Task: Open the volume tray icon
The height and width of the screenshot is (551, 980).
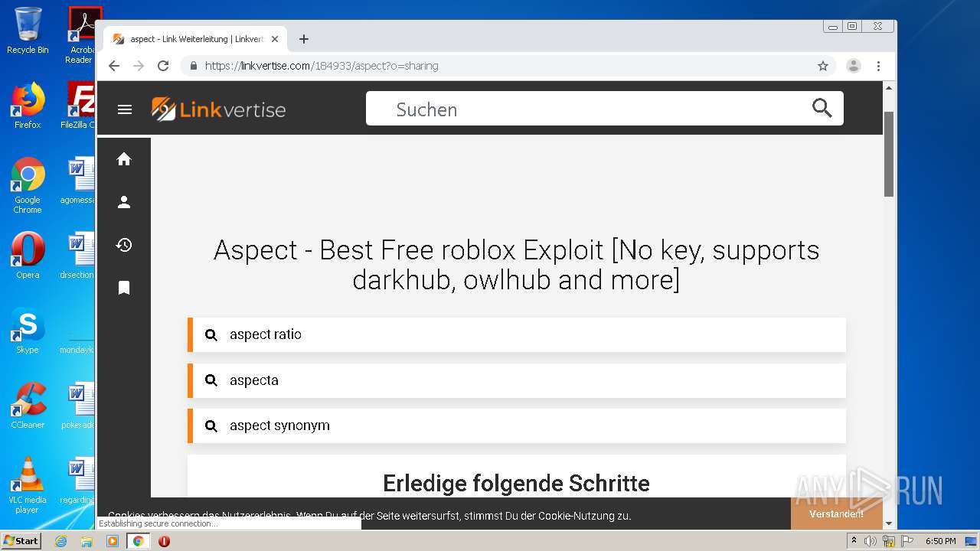Action: 871,541
